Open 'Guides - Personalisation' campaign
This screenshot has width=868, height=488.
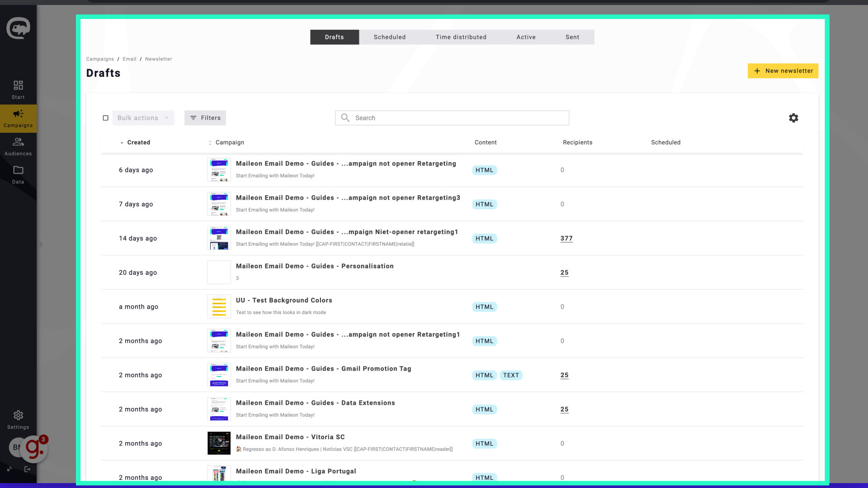coord(315,266)
